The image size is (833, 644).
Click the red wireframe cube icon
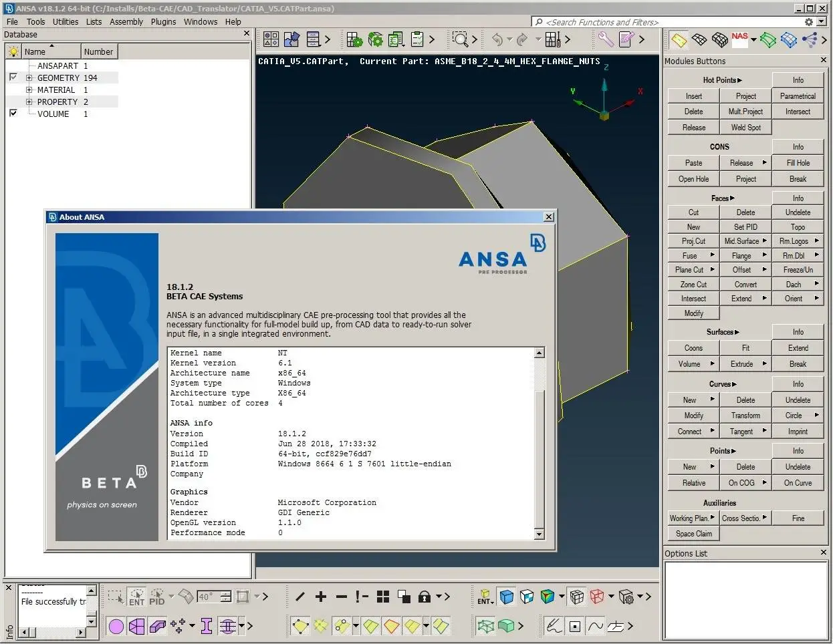coord(597,597)
